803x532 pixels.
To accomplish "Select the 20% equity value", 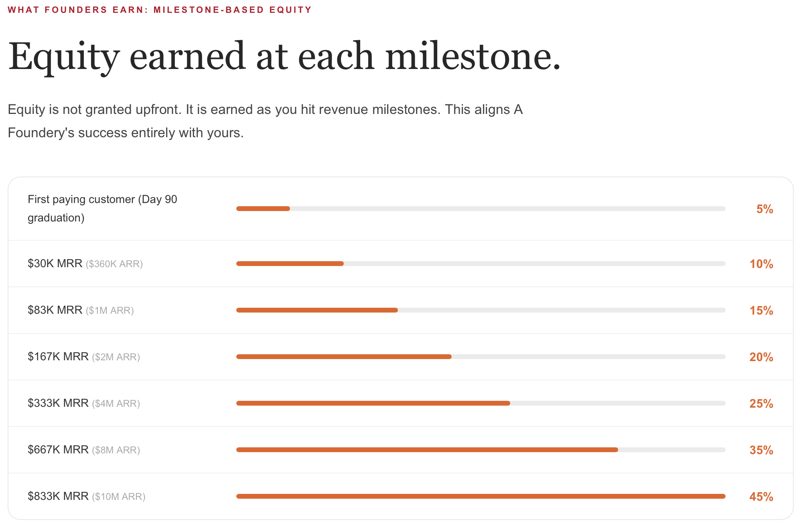I will pos(761,357).
